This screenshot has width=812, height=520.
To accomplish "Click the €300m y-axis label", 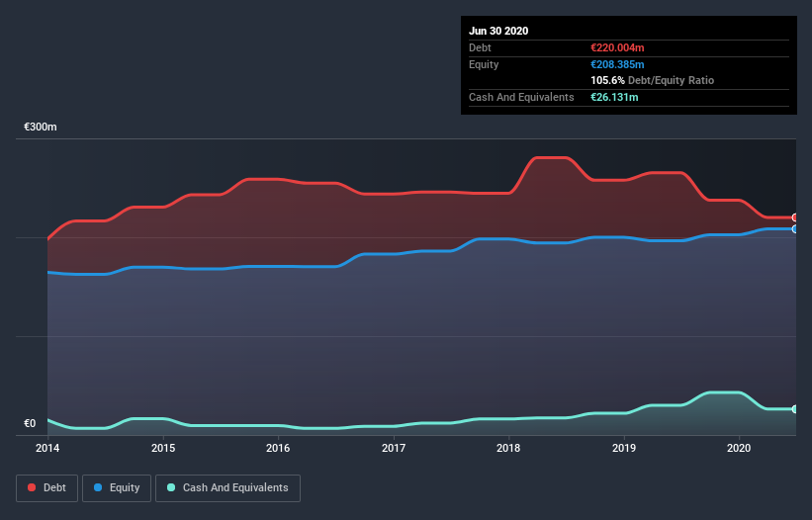I will (41, 127).
